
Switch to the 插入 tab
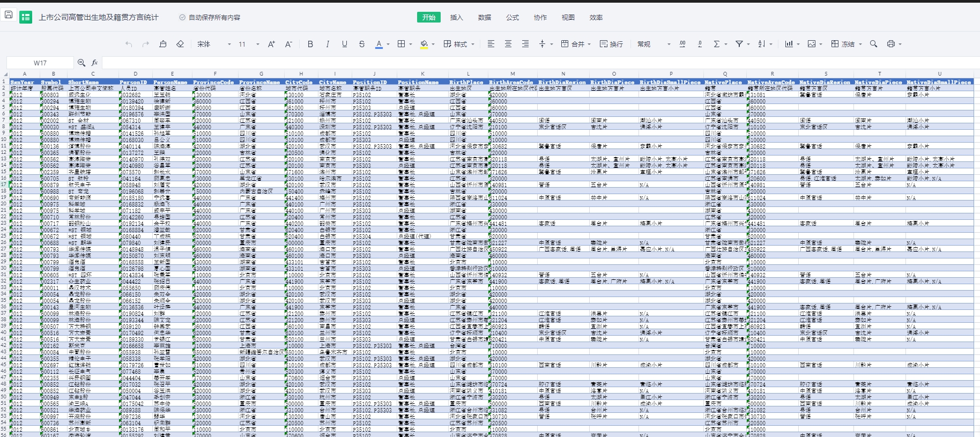pyautogui.click(x=457, y=17)
